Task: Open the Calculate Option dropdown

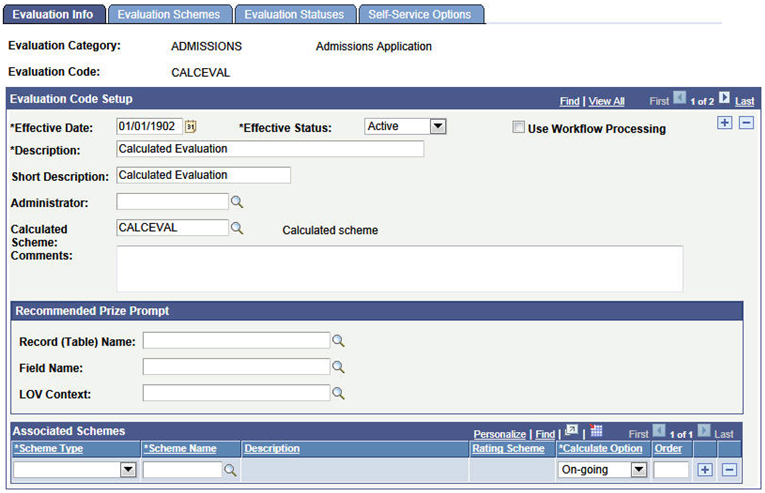Action: tap(639, 470)
